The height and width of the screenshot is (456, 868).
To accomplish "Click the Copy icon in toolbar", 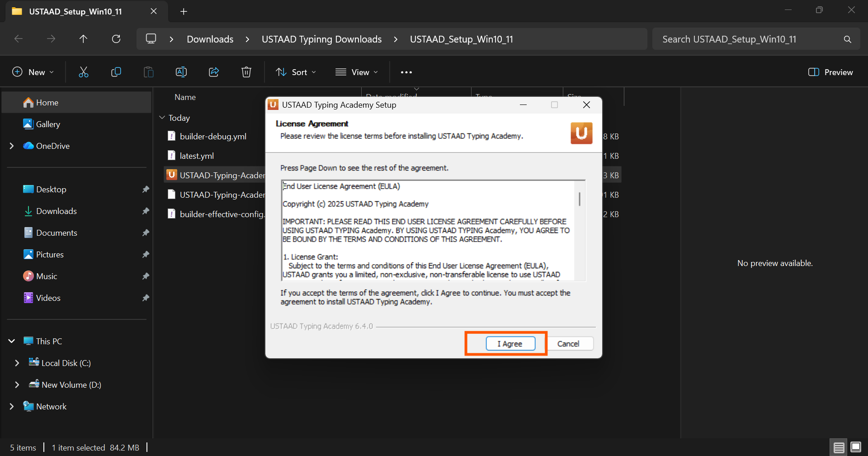I will click(116, 72).
